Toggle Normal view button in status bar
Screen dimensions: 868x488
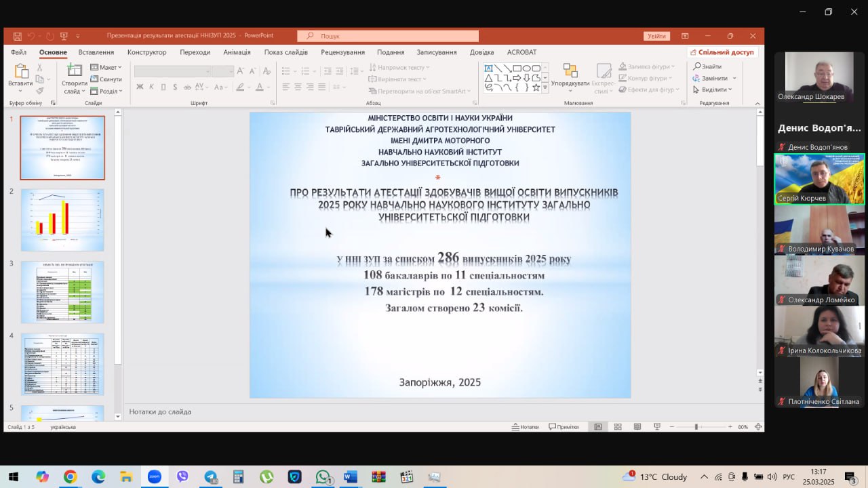598,426
